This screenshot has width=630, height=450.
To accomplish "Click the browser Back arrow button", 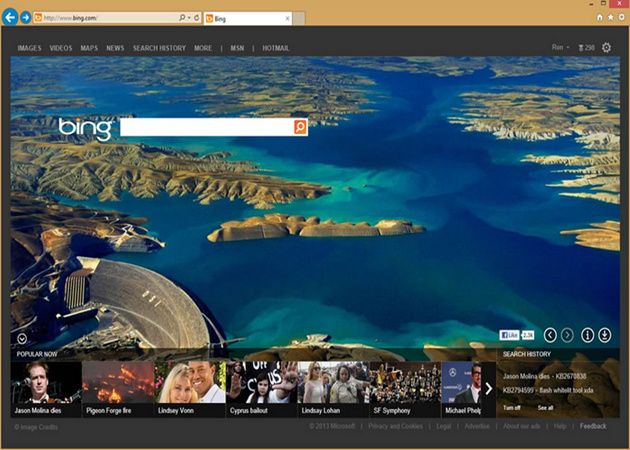I will 10,17.
